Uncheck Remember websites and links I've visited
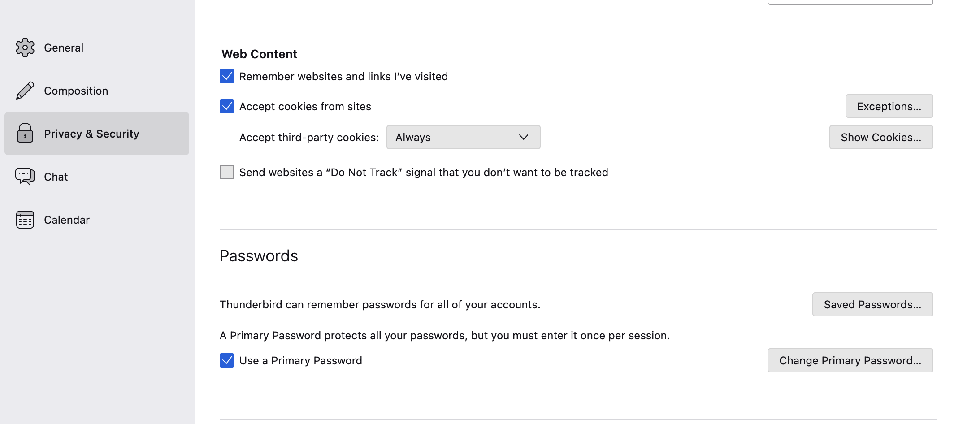The image size is (980, 424). tap(227, 76)
